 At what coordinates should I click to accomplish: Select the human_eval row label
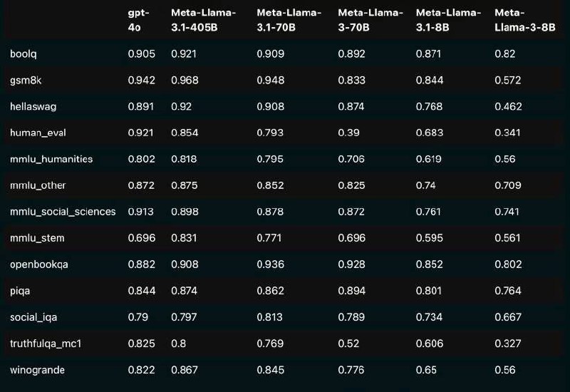coord(38,133)
